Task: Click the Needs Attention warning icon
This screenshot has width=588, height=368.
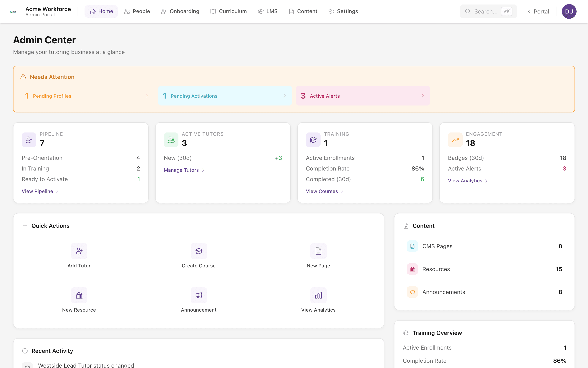Action: pos(23,77)
